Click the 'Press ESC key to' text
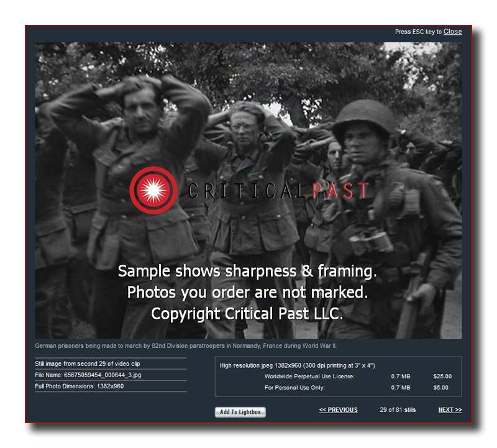 tap(418, 32)
